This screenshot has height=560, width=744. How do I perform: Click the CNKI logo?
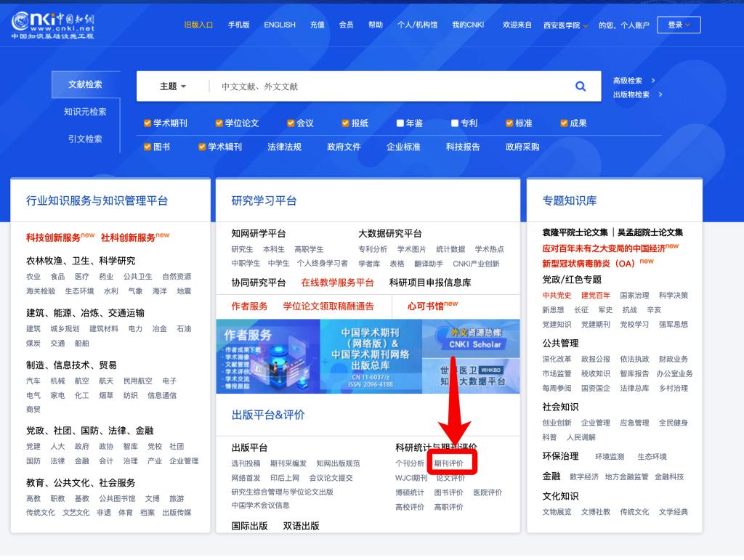(x=52, y=25)
